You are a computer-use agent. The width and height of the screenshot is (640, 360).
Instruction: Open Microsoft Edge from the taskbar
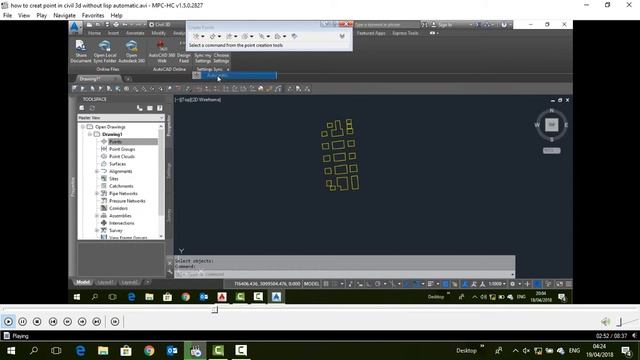tap(80, 351)
